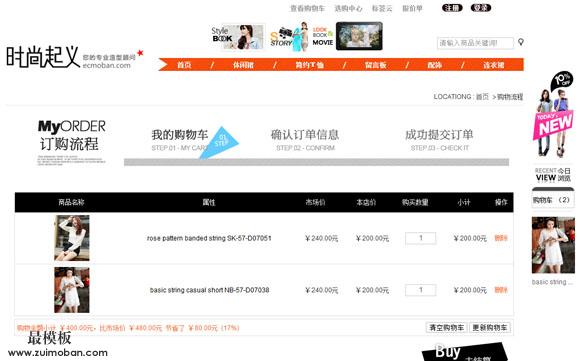
Task: Open 标签云 in the top menu
Action: [382, 8]
